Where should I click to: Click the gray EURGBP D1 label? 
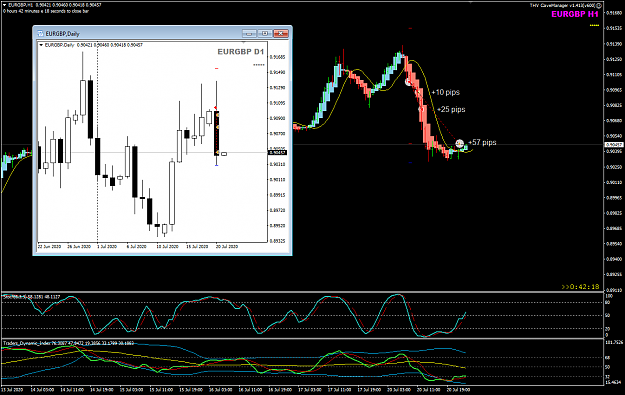pyautogui.click(x=240, y=52)
